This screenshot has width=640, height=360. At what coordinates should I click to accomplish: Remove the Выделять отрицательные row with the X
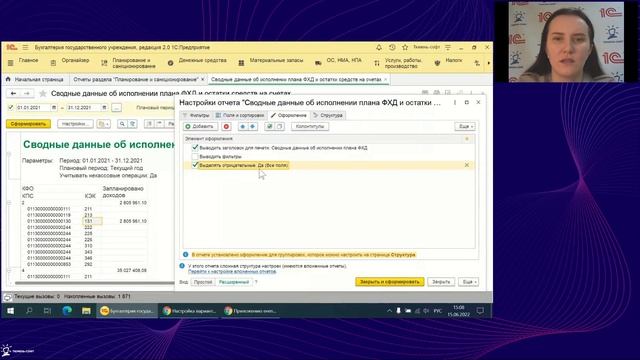click(x=467, y=165)
